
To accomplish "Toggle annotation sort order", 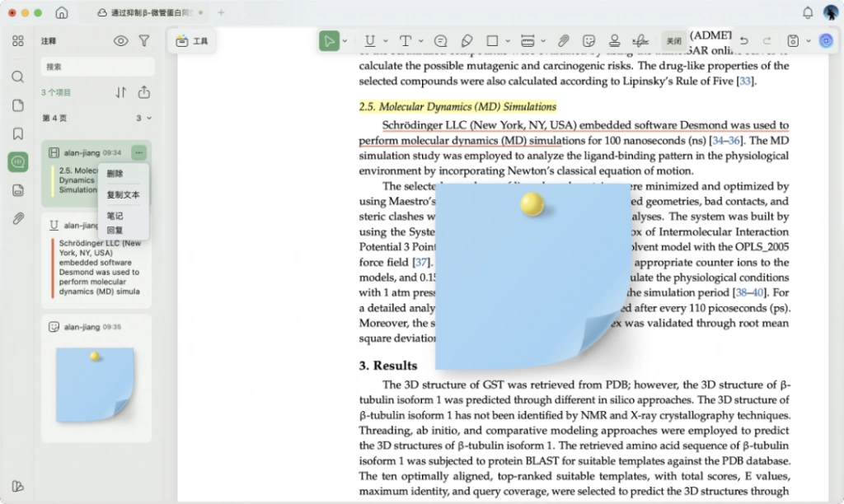I will [120, 92].
